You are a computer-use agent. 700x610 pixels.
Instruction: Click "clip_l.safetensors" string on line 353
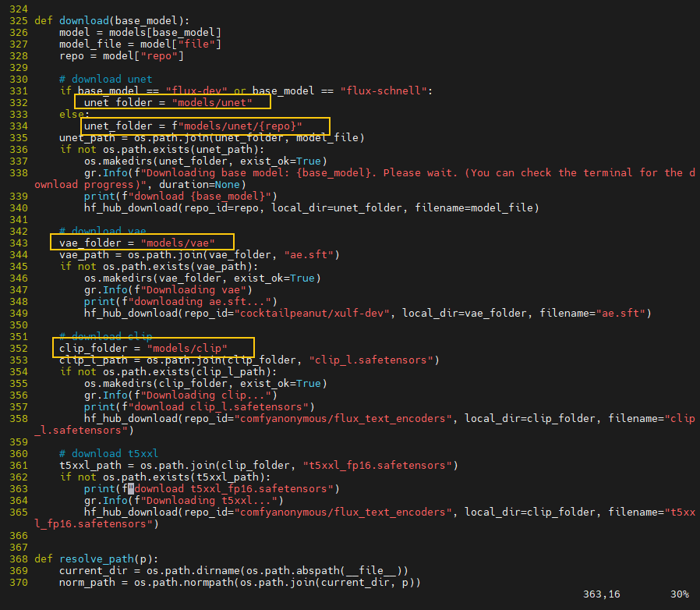(371, 360)
